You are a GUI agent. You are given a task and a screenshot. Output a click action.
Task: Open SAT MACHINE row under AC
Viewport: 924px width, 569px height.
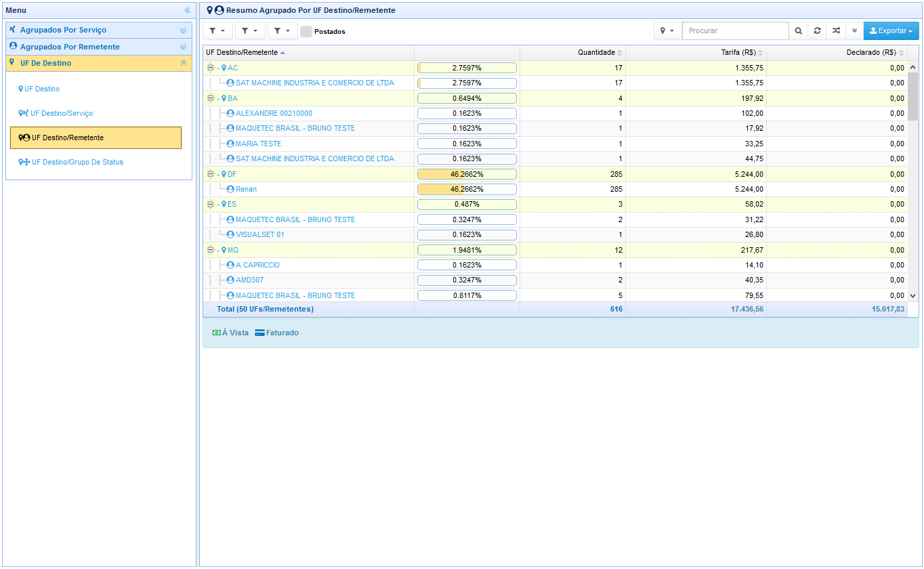point(314,83)
